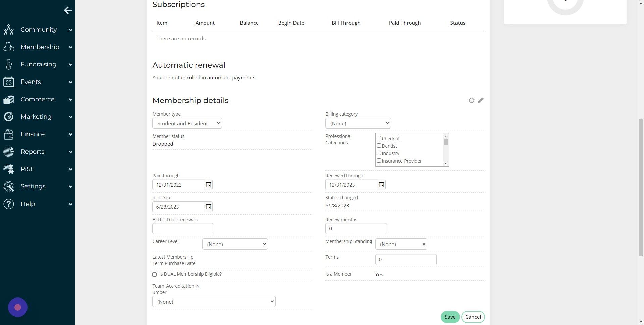The width and height of the screenshot is (644, 325).
Task: Focus the Renew months field
Action: [356, 229]
